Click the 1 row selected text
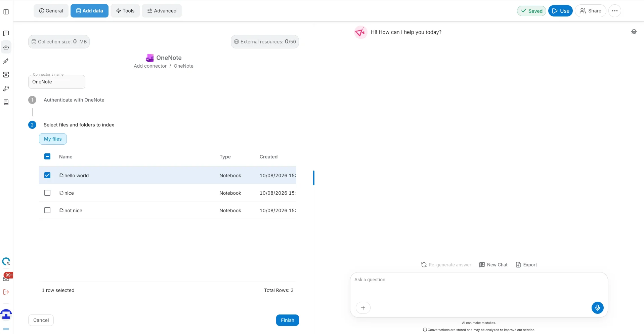The image size is (644, 334). [58, 290]
